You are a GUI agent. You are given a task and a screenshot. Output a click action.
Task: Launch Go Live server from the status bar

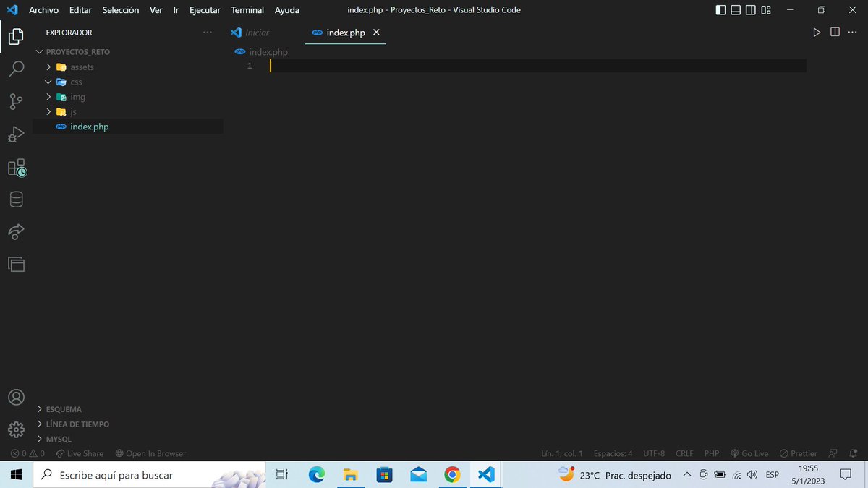tap(749, 453)
